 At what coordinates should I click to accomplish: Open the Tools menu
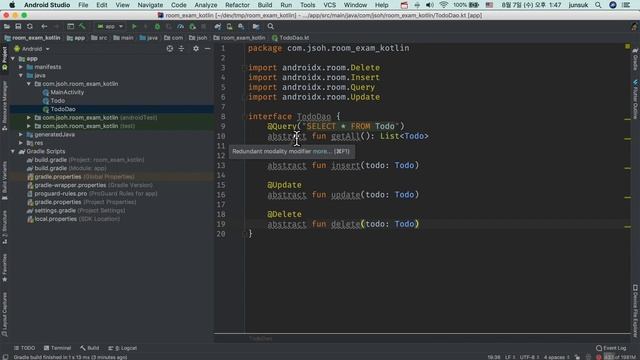307,5
